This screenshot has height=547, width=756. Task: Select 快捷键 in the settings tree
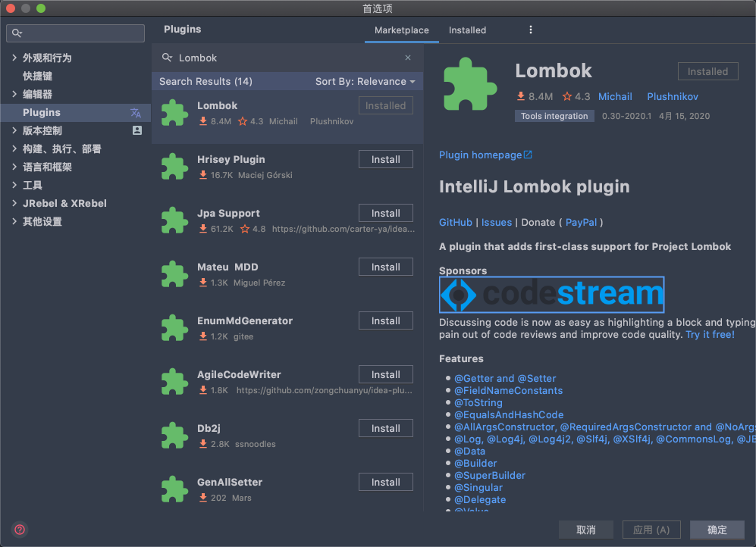click(x=38, y=76)
